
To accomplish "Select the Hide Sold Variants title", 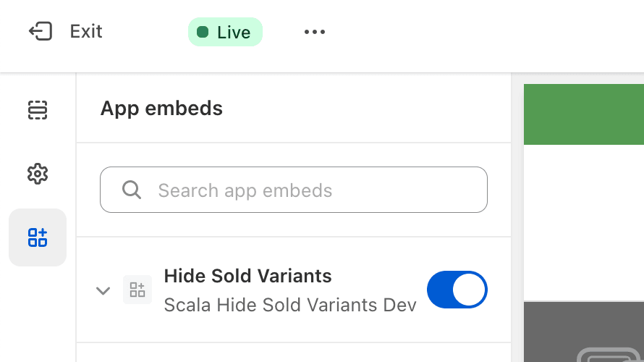I will [247, 276].
